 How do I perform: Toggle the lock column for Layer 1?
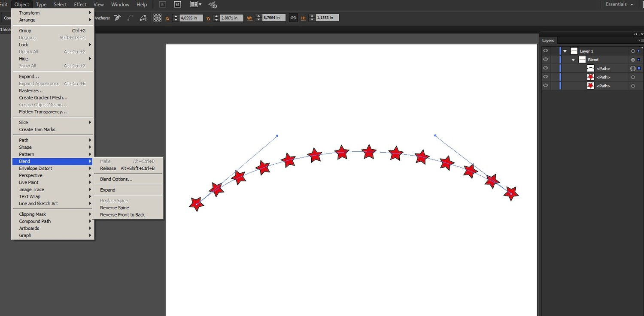click(x=554, y=51)
